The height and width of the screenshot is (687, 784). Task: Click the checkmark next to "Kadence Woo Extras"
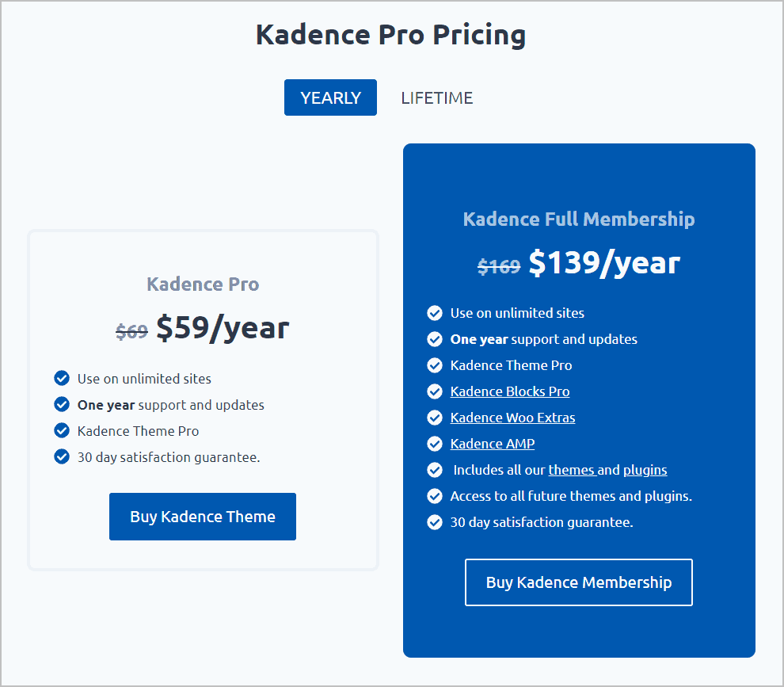point(435,418)
